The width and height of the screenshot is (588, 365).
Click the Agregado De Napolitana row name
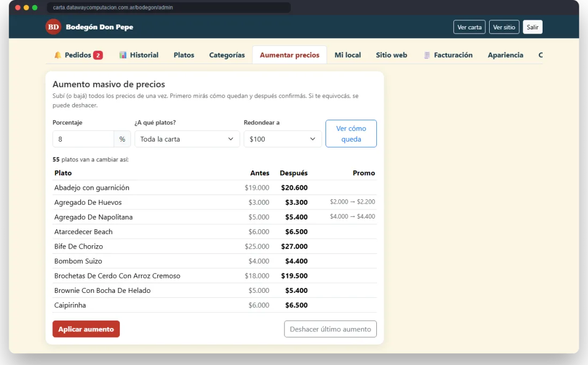(94, 217)
